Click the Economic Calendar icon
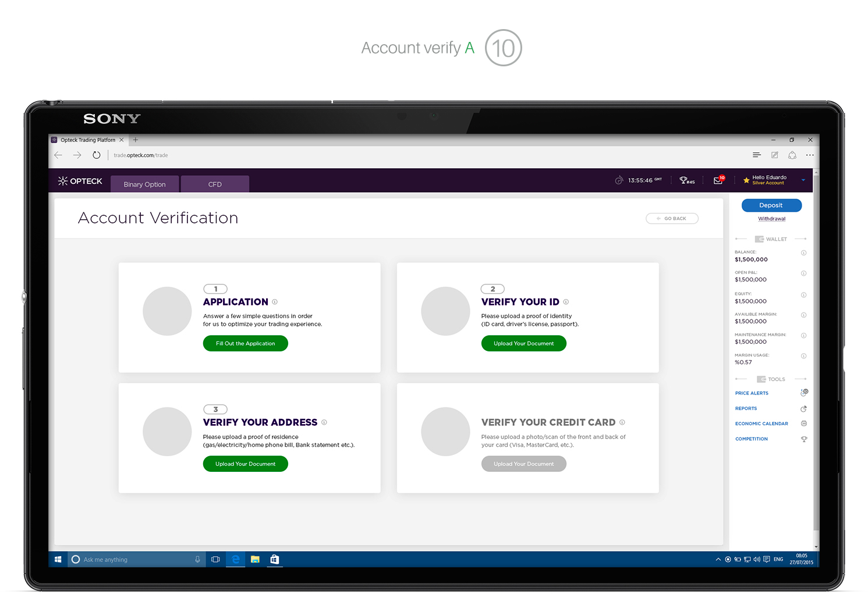Image resolution: width=868 pixels, height=615 pixels. coord(804,424)
